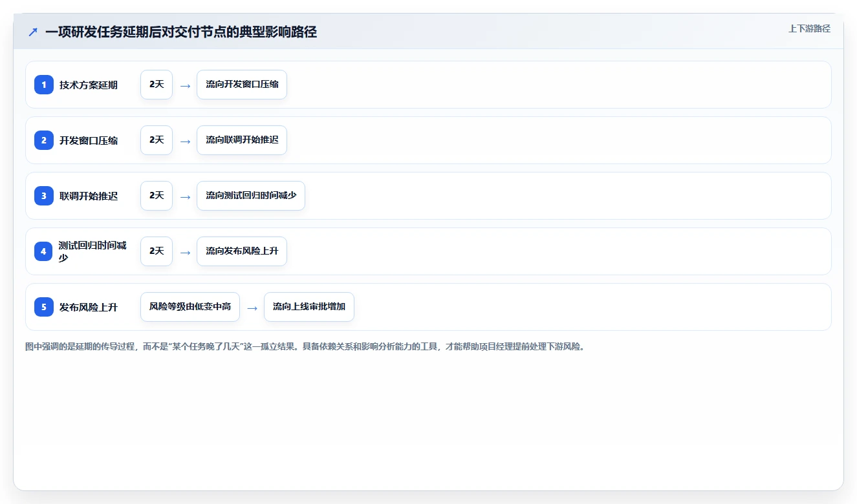
Task: Click step number badge 2
Action: 44,140
